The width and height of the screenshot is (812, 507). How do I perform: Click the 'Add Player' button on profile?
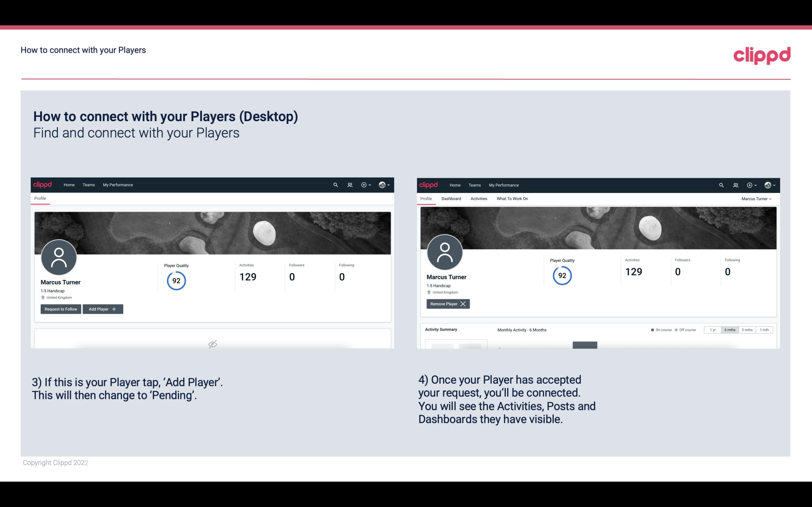103,309
